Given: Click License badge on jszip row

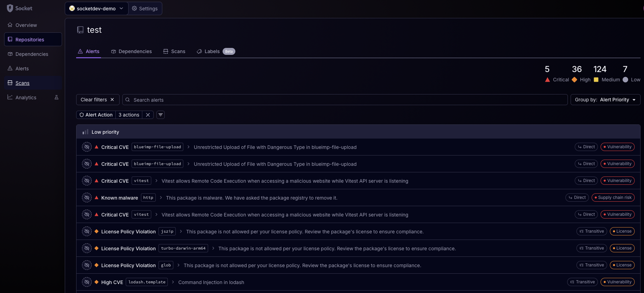Looking at the screenshot, I should [622, 231].
